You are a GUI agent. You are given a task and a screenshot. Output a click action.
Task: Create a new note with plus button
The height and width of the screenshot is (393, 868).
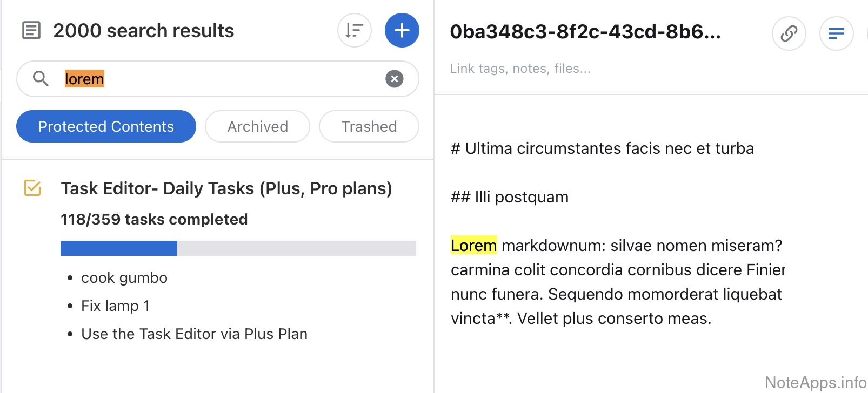(402, 30)
